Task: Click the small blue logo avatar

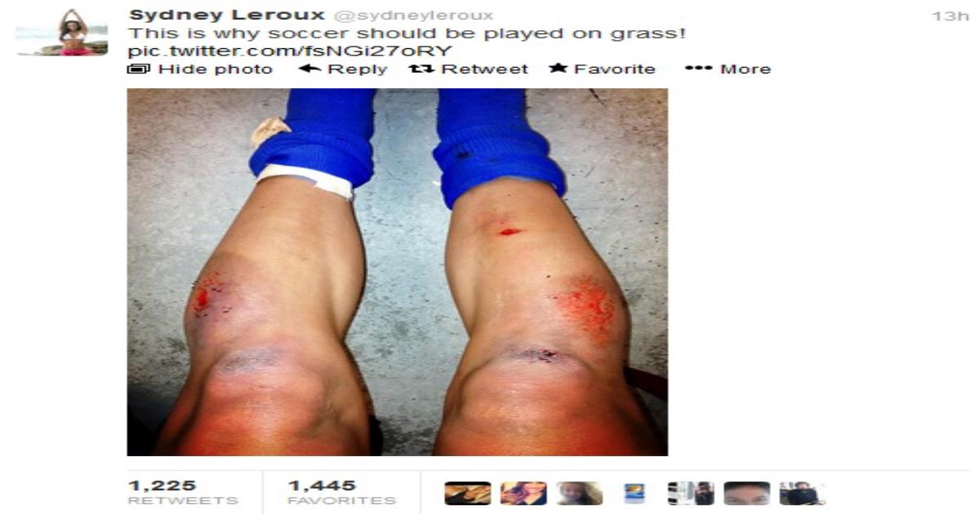Action: [635, 493]
